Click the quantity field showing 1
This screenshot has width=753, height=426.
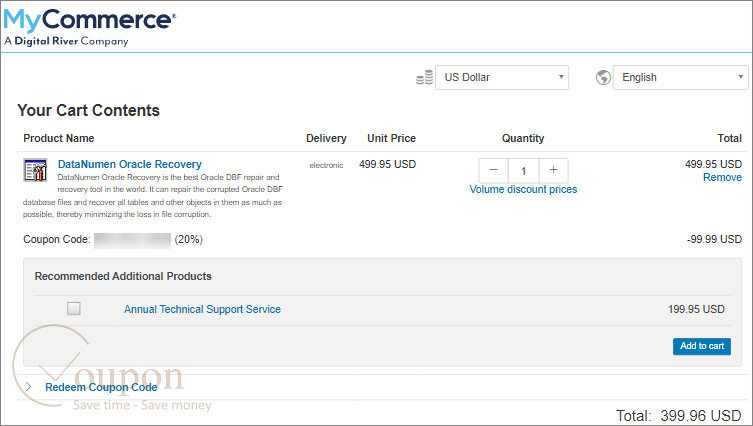click(x=523, y=170)
